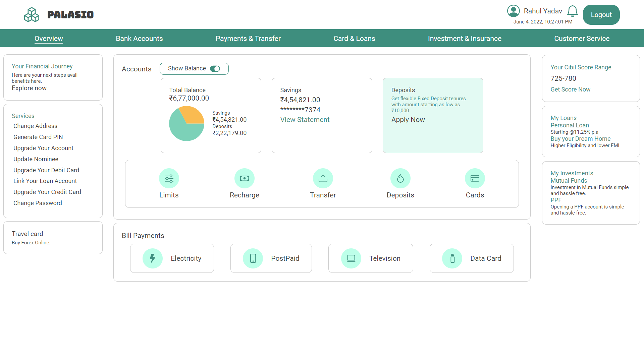Viewport: 644px width, 362px height.
Task: Click the PostPaid phone icon
Action: 253,258
